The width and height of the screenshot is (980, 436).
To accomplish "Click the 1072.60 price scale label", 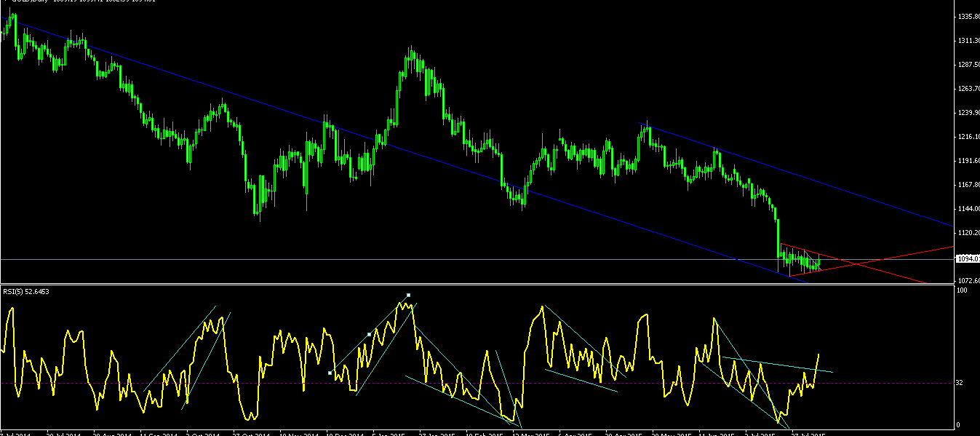I will (x=969, y=280).
